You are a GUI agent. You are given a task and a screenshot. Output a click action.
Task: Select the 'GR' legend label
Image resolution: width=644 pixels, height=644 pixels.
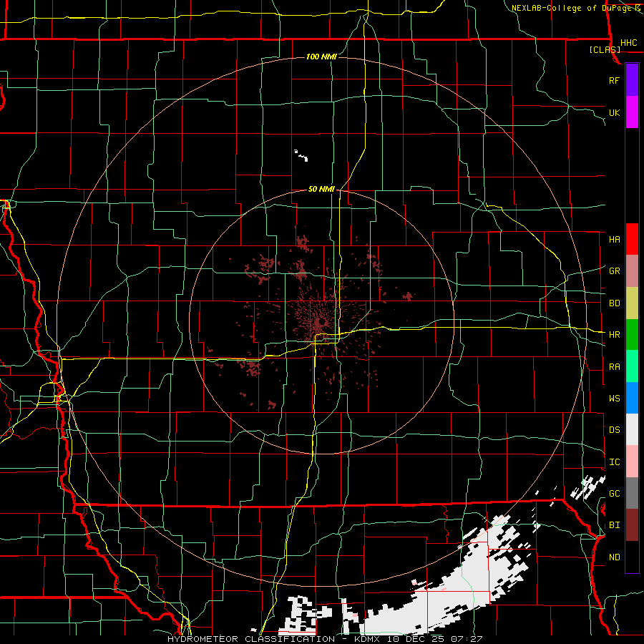pyautogui.click(x=614, y=271)
